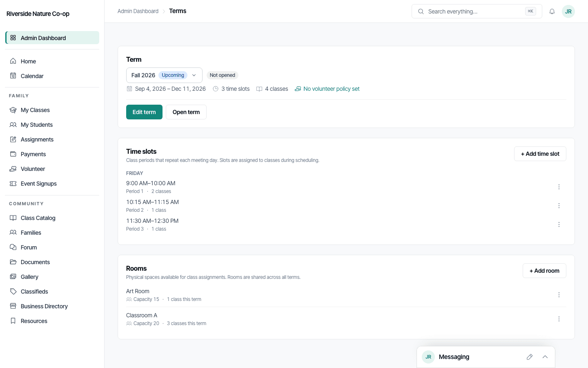Click the Open term button

pyautogui.click(x=186, y=112)
